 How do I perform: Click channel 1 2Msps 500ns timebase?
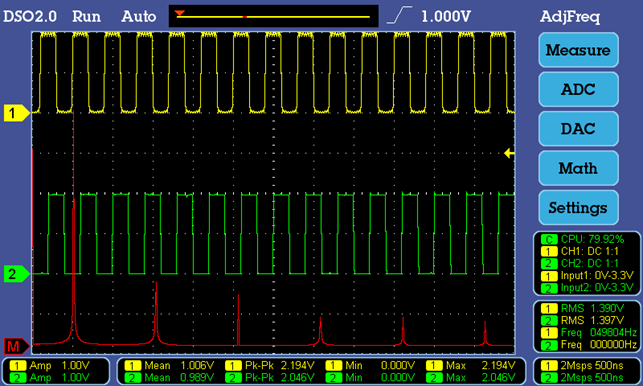581,365
